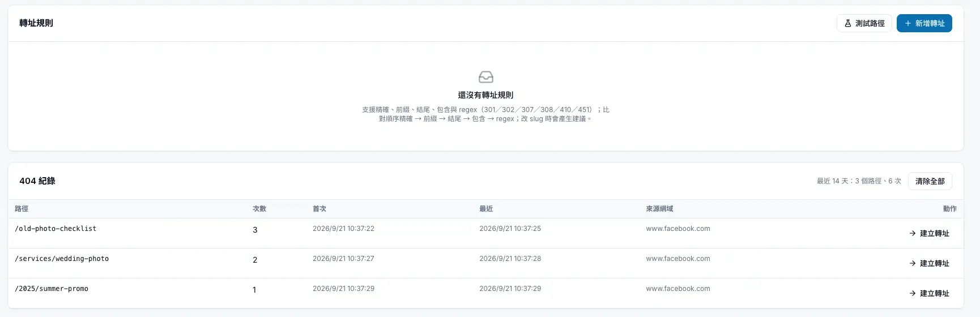980x317 pixels.
Task: Click the 轉址規則 section heading
Action: click(36, 23)
